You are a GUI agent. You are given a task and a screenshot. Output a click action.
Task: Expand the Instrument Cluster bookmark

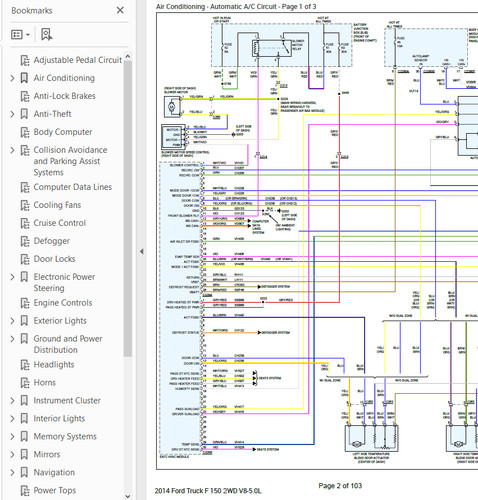pos(12,401)
